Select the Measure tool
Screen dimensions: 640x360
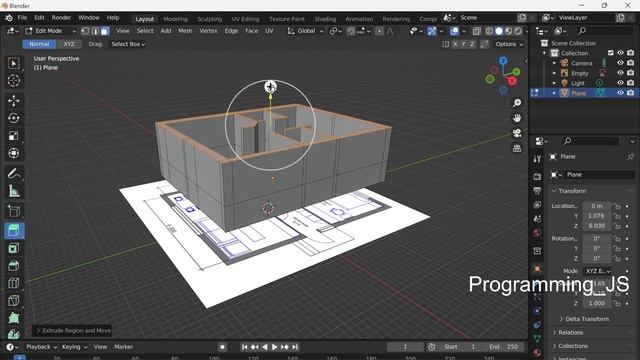tap(14, 191)
